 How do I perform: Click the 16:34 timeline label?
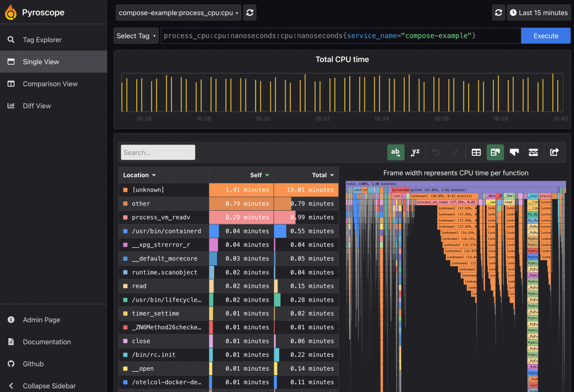pyautogui.click(x=382, y=119)
